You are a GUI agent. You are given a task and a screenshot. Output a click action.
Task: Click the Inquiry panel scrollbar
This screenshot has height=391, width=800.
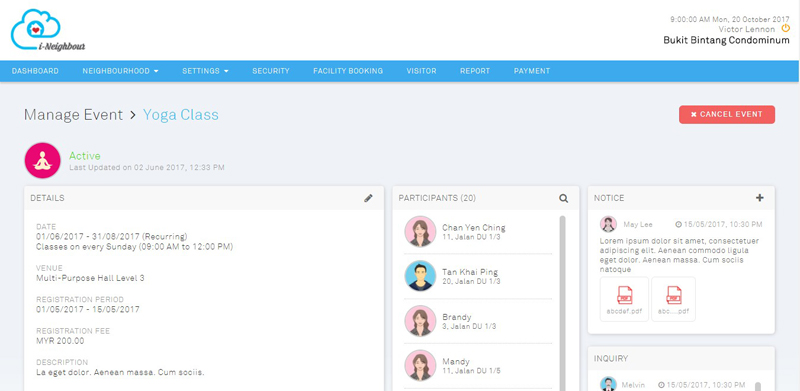(759, 386)
